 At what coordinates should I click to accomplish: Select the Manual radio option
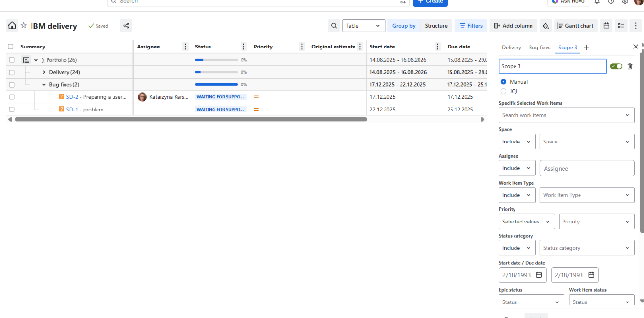pos(503,82)
